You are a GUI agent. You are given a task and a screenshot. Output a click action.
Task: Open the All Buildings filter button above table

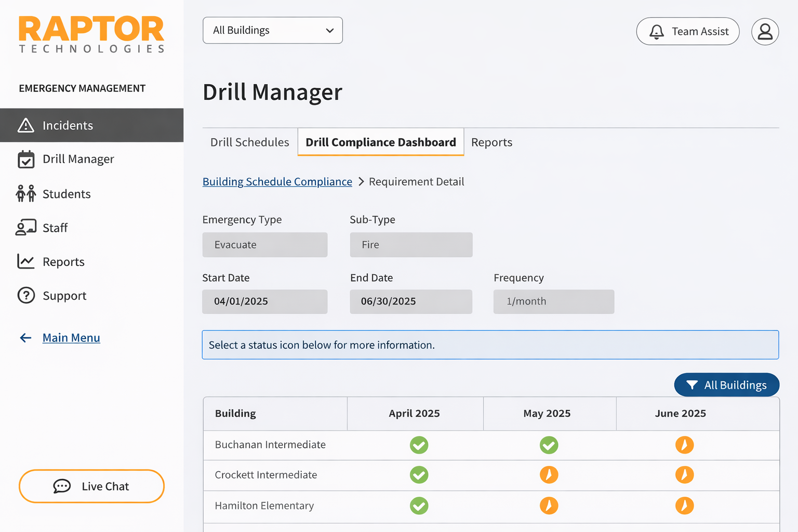tap(726, 385)
